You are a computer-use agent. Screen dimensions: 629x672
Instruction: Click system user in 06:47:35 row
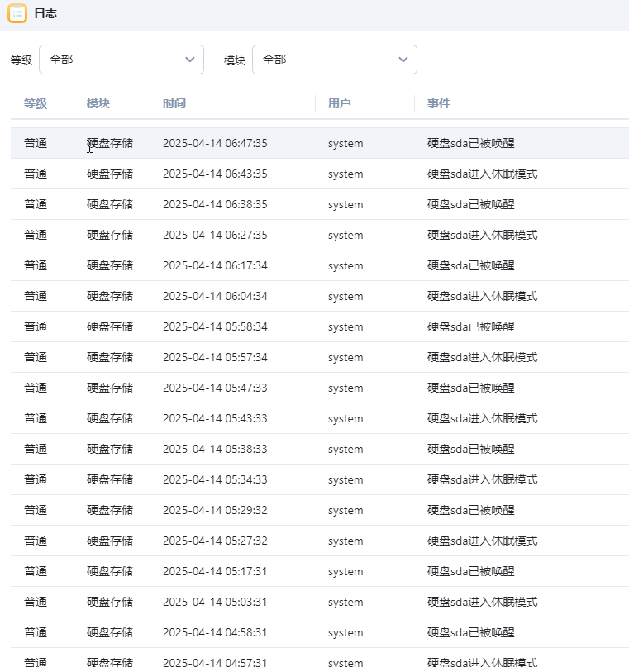[345, 144]
